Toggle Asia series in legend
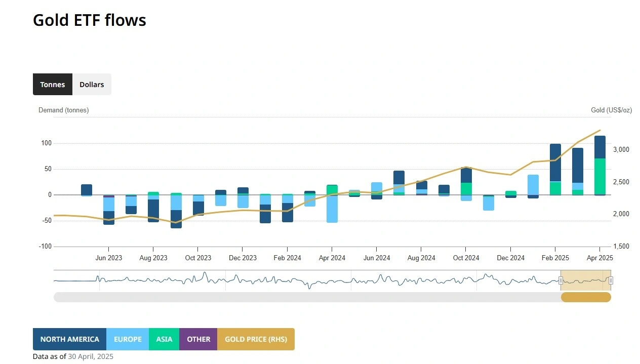 pyautogui.click(x=164, y=339)
